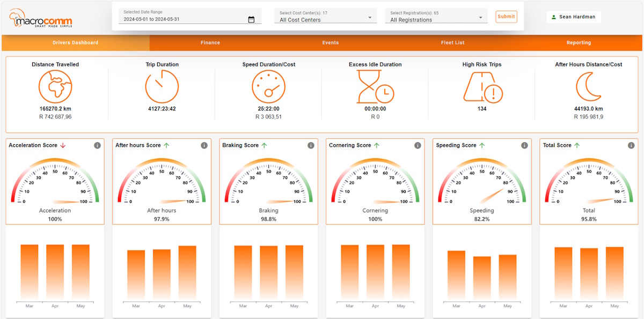
Task: Show info for Speeding Score card
Action: coord(524,145)
